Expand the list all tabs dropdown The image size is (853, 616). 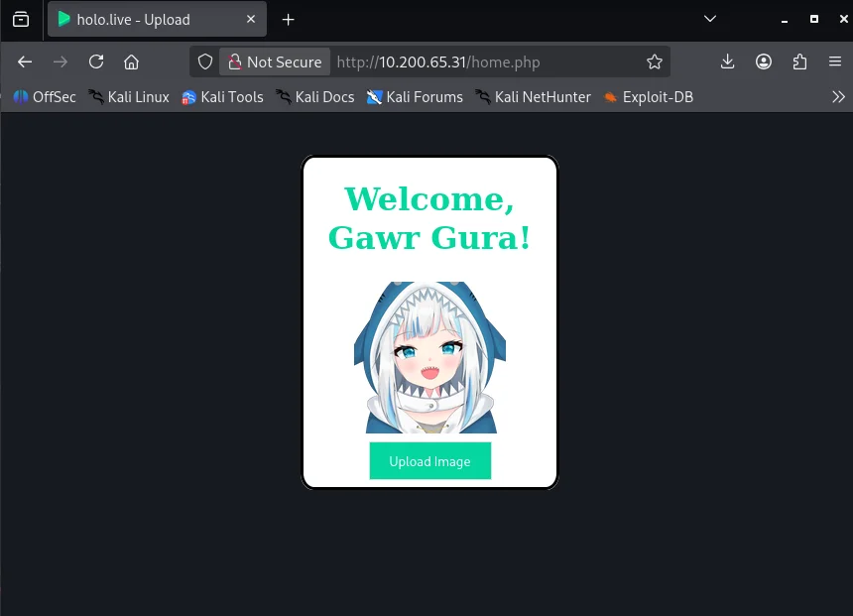tap(710, 19)
